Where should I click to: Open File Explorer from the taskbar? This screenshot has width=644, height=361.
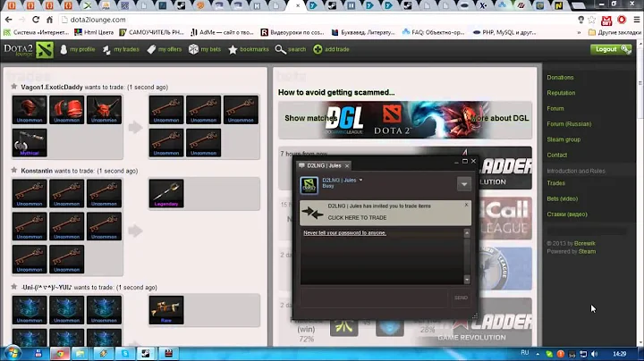click(x=80, y=353)
